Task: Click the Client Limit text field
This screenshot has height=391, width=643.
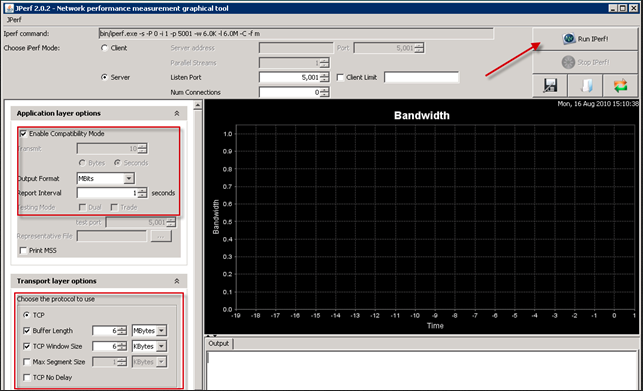Action: pos(422,77)
